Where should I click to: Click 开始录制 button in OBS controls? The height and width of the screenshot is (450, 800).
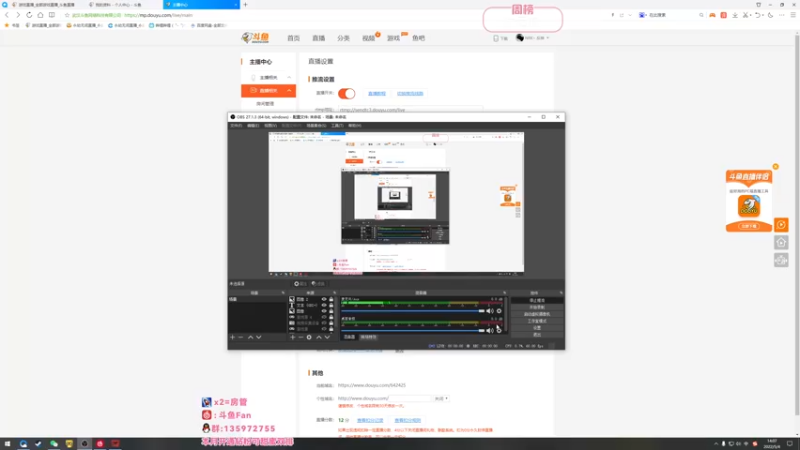point(537,307)
